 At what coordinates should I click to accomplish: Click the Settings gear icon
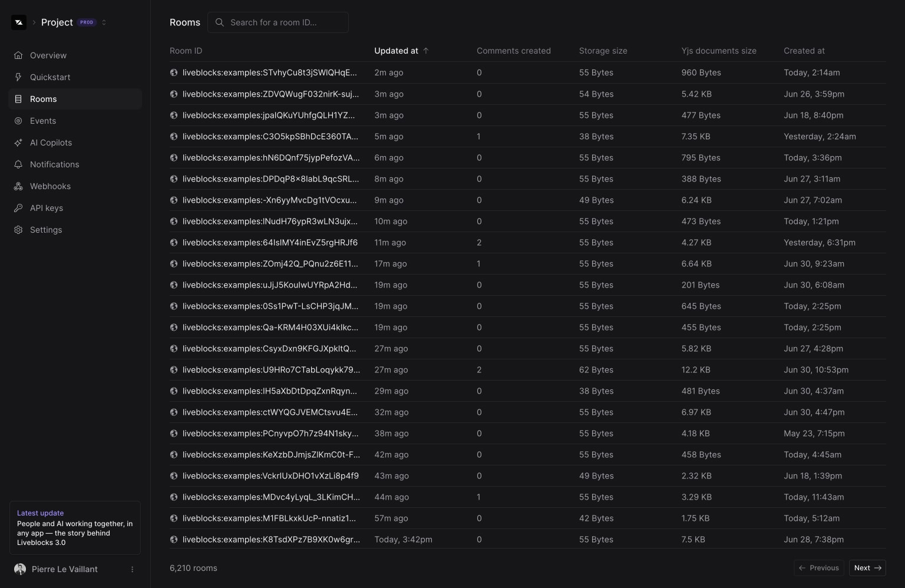18,230
